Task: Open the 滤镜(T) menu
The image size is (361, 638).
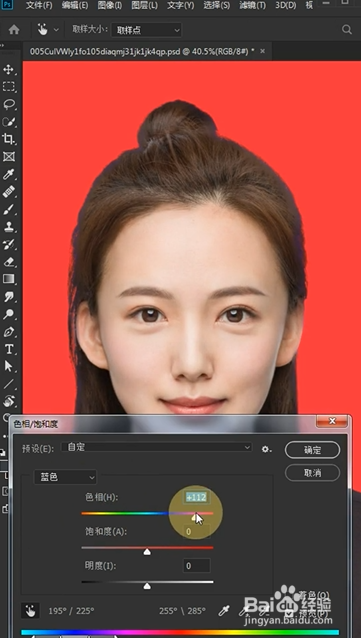Action: [252, 6]
